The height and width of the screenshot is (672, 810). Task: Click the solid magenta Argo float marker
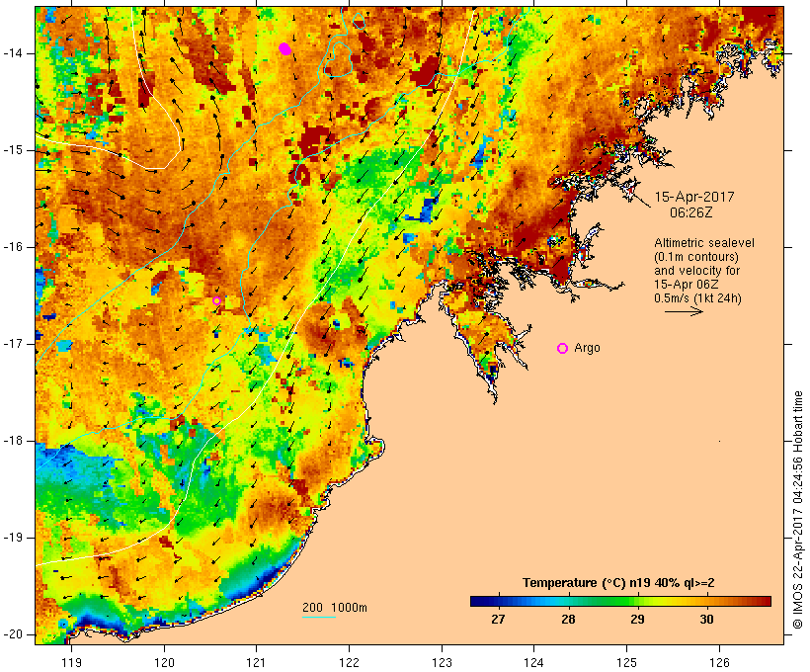(x=285, y=49)
